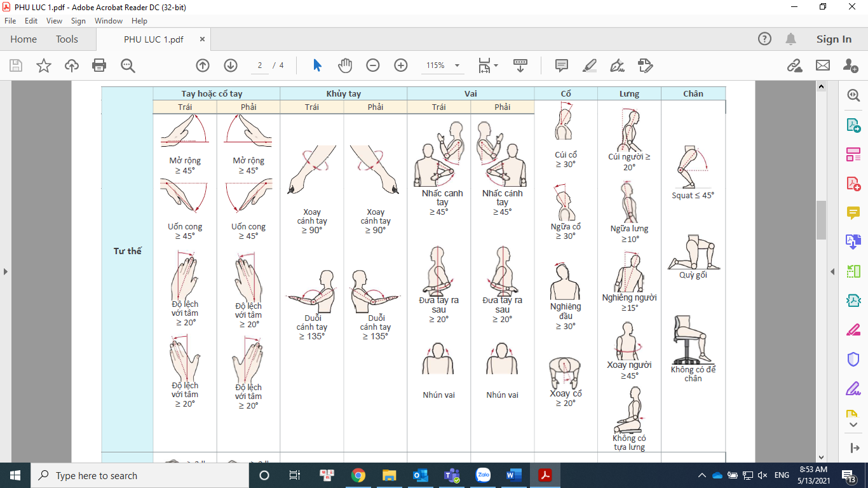The width and height of the screenshot is (868, 488).
Task: Open Zalo from the taskbar
Action: (x=482, y=475)
